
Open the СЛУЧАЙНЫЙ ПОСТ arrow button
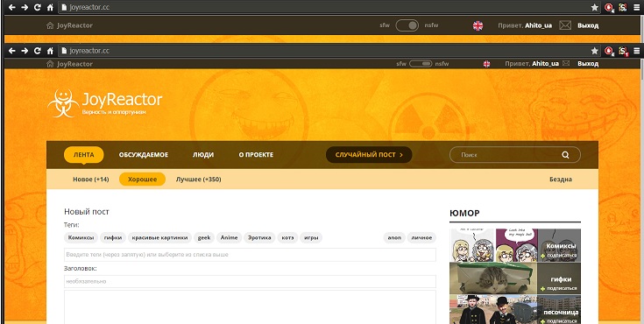369,155
